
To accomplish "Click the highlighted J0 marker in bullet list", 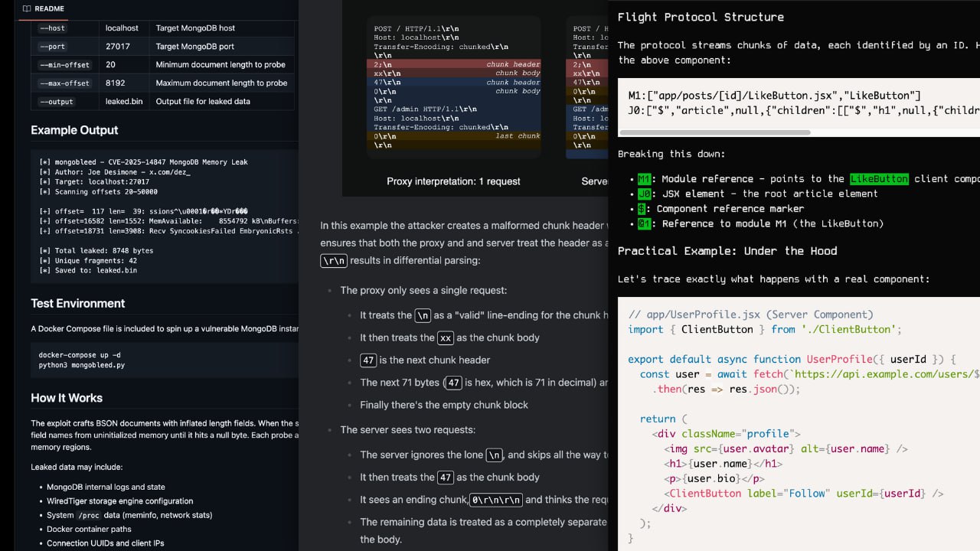I will click(x=644, y=194).
